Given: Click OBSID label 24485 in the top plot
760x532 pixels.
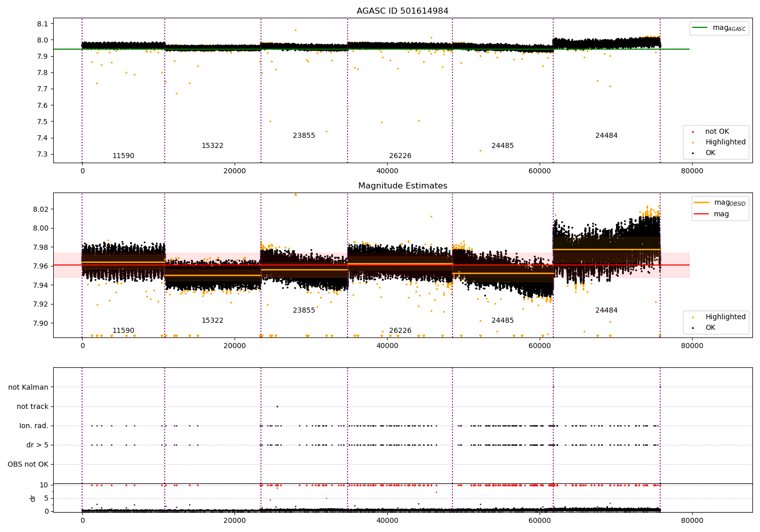Looking at the screenshot, I should pyautogui.click(x=503, y=146).
